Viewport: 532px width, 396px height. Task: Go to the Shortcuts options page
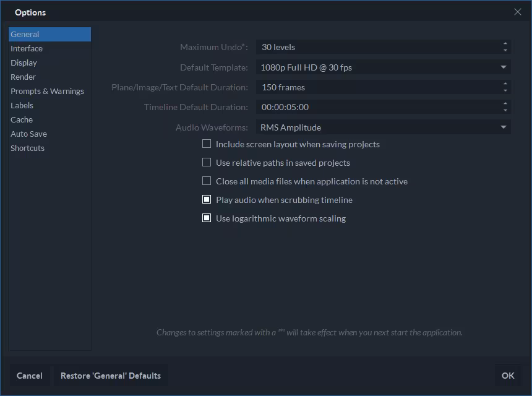coord(28,148)
